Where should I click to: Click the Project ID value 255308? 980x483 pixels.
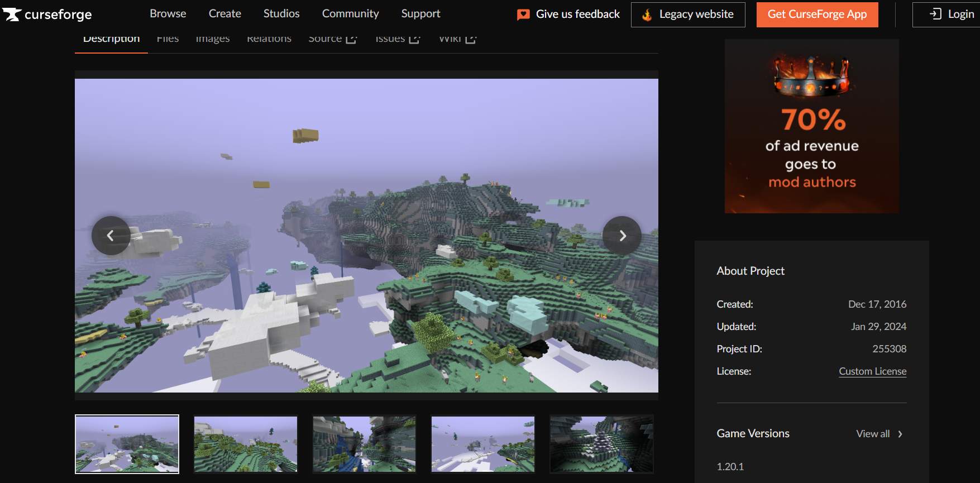point(890,349)
